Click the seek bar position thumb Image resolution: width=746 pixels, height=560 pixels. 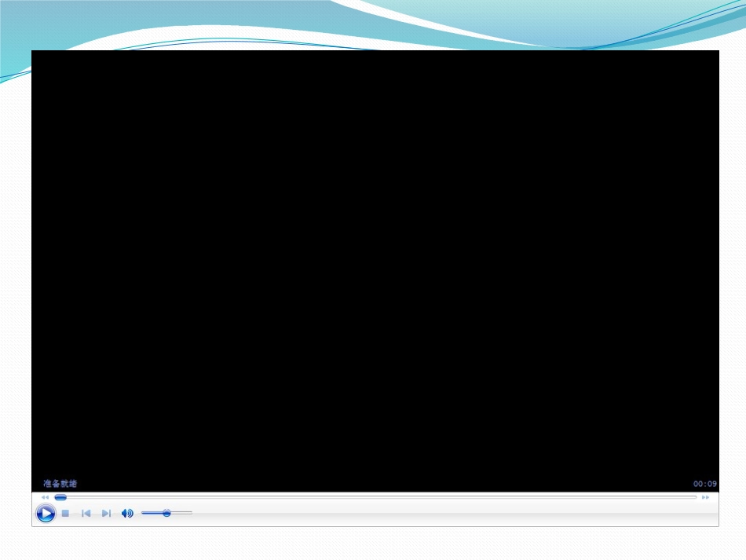click(x=60, y=497)
